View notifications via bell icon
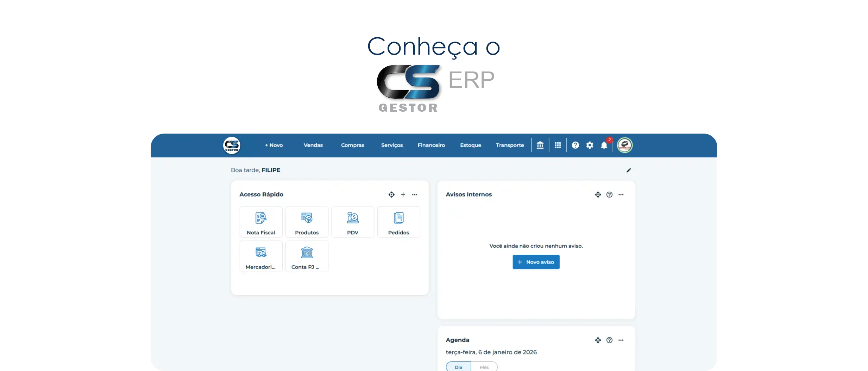This screenshot has height=371, width=868. point(604,146)
